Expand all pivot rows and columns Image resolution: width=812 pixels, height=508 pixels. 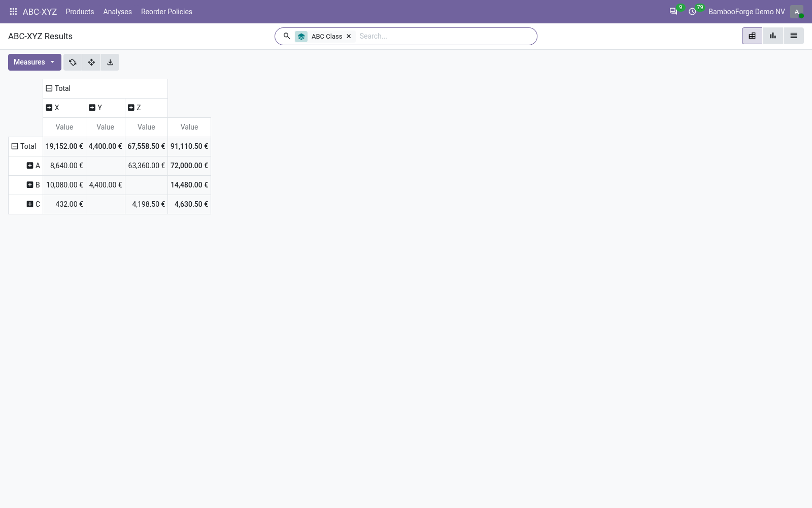pos(91,62)
